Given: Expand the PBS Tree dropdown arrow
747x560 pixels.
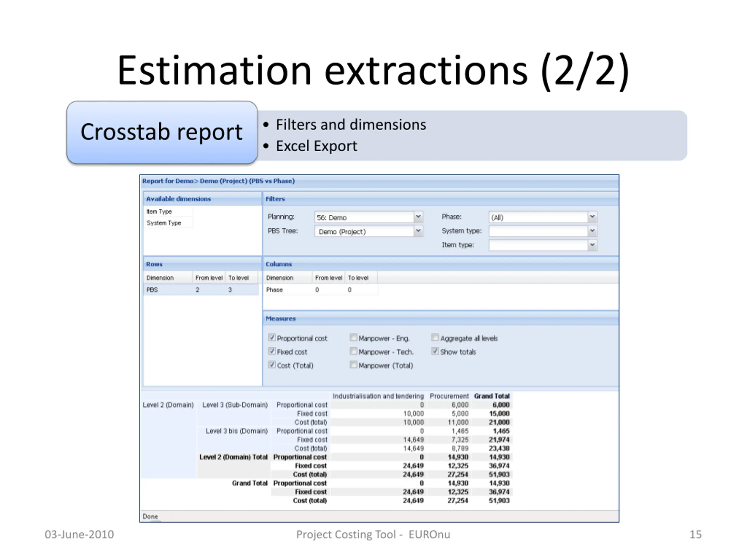Looking at the screenshot, I should [x=418, y=231].
